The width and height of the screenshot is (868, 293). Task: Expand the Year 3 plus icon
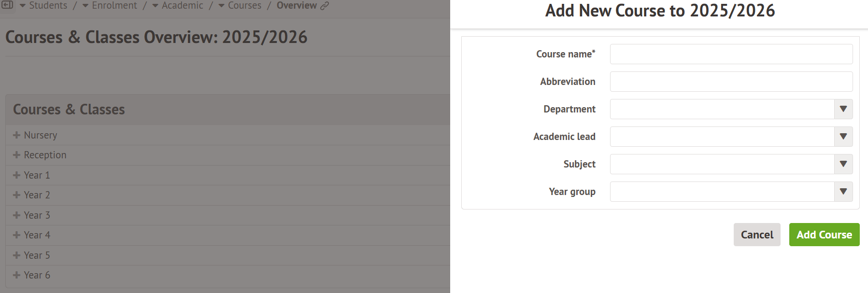point(17,215)
